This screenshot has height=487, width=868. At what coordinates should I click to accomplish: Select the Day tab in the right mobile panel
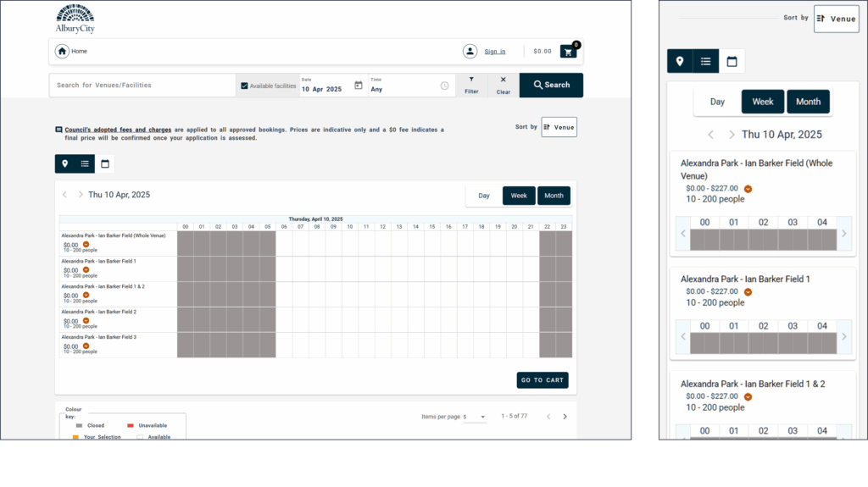(717, 102)
